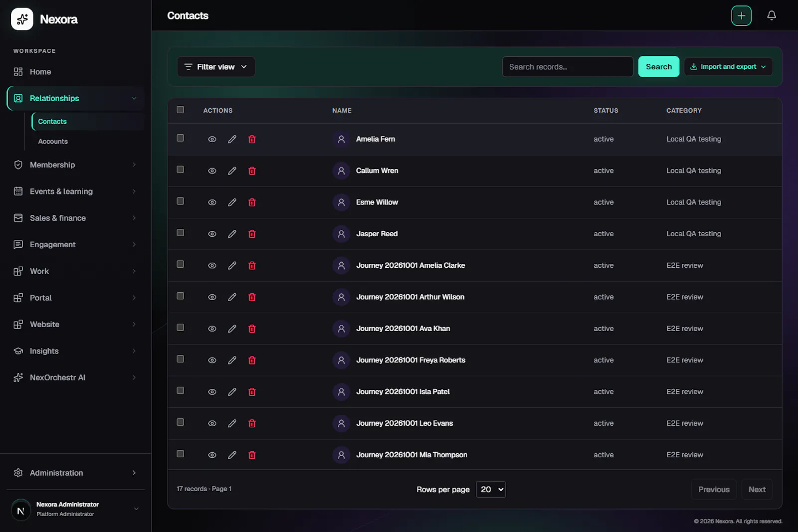798x532 pixels.
Task: Edit Journey 20261001 Ava Khan record
Action: click(232, 329)
